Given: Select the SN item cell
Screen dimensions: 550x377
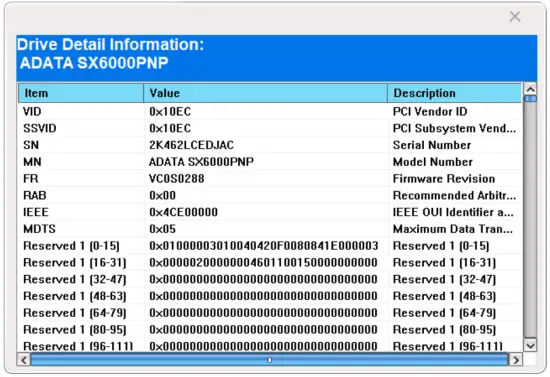Looking at the screenshot, I should 31,145.
